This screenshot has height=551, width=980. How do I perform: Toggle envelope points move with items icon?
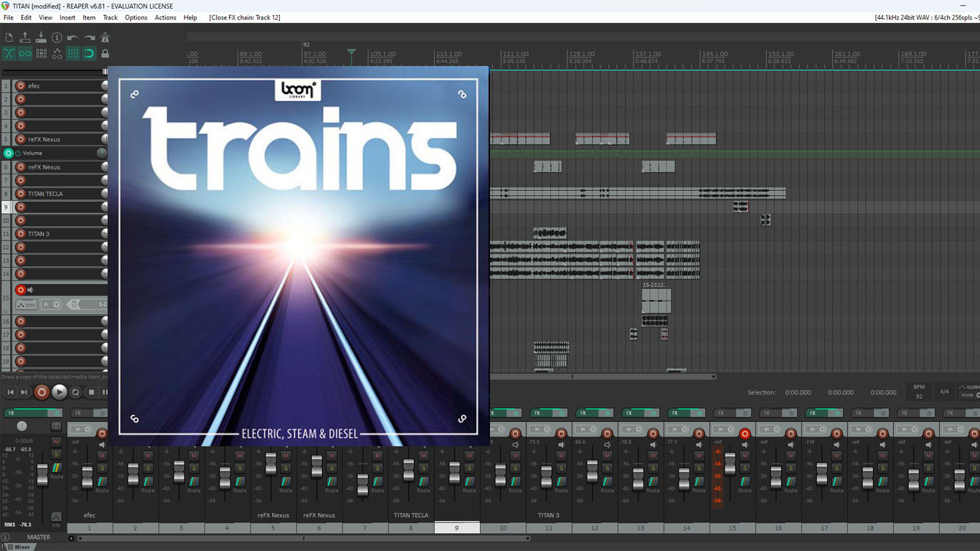click(x=57, y=53)
